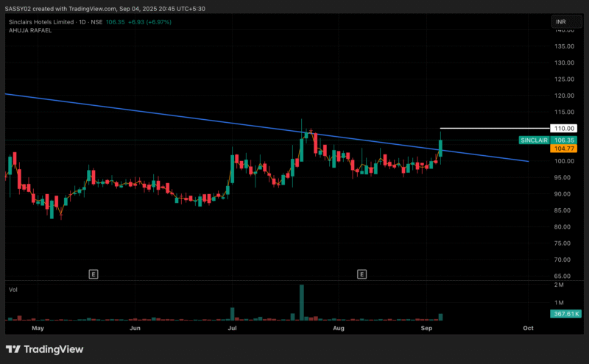Select the latest green September candle
The height and width of the screenshot is (364, 589).
coord(440,147)
